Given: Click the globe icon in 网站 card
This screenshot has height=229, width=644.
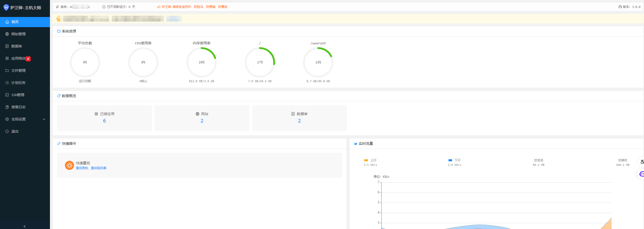Looking at the screenshot, I should click(198, 114).
